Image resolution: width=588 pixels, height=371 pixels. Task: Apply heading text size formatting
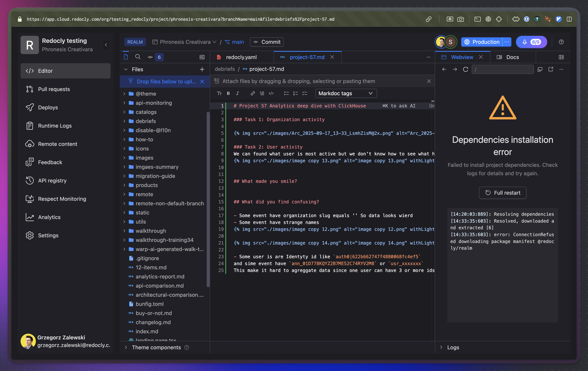[219, 93]
